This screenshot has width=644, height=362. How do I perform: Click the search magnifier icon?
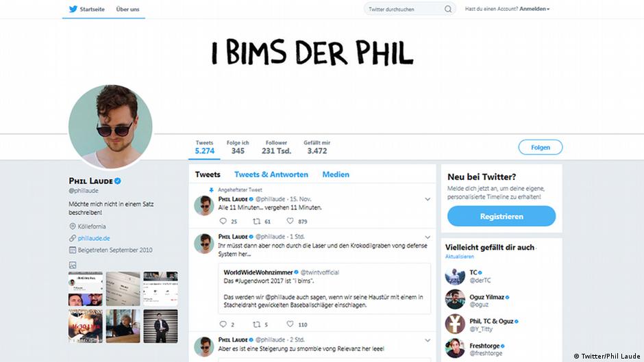(x=448, y=9)
